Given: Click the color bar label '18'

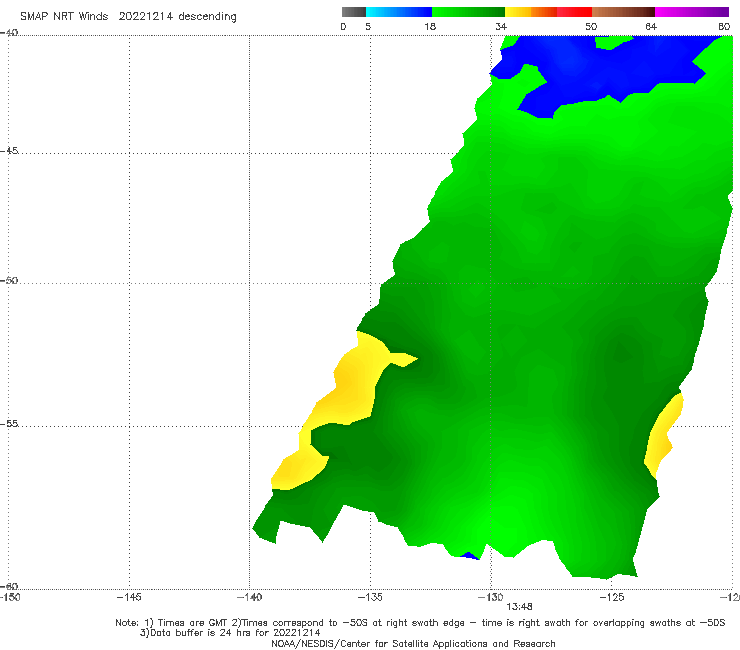Looking at the screenshot, I should click(x=430, y=26).
